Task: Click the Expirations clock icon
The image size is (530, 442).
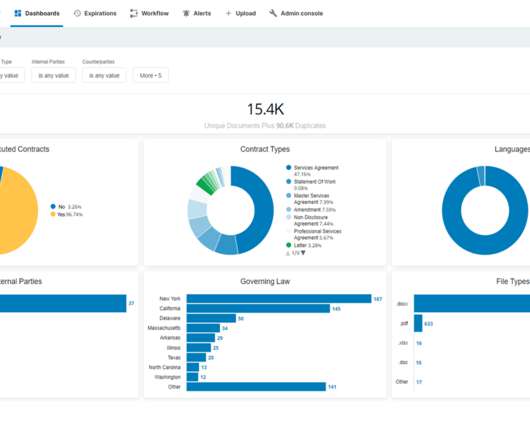Action: [77, 13]
